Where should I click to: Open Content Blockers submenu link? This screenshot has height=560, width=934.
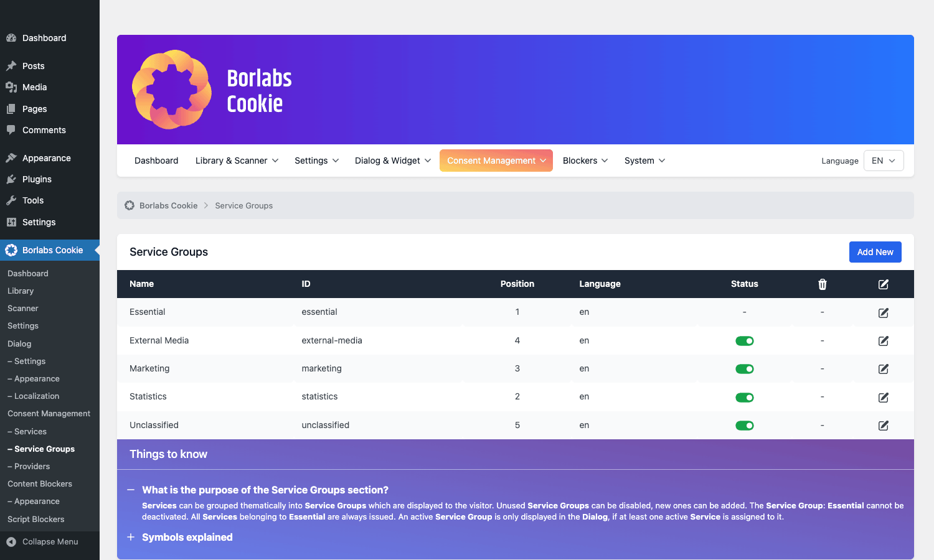tap(40, 483)
